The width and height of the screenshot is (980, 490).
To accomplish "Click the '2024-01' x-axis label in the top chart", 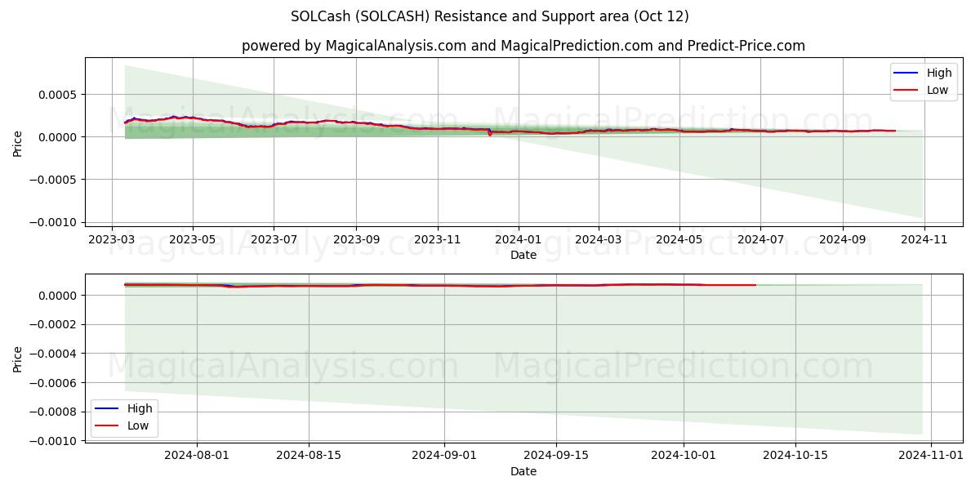I will [519, 240].
